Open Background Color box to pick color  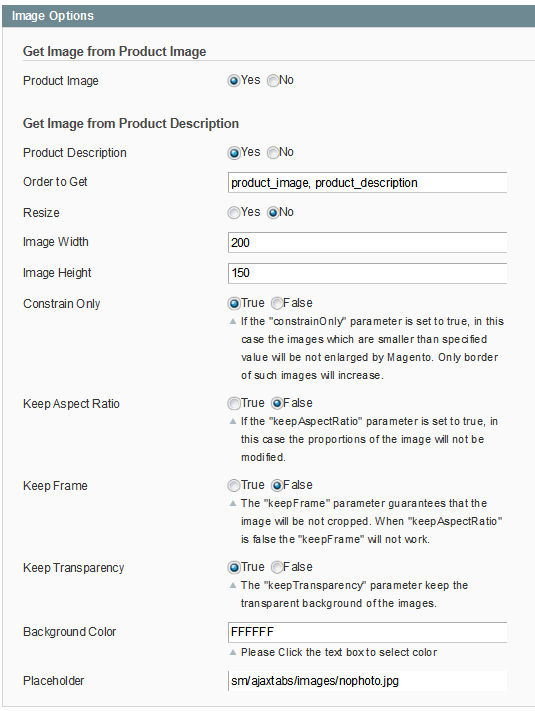pos(367,632)
